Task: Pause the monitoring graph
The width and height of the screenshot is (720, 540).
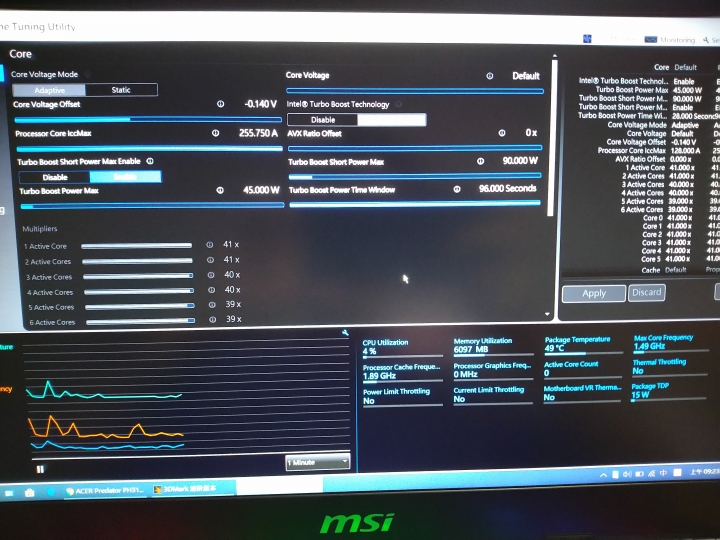Action: click(40, 469)
